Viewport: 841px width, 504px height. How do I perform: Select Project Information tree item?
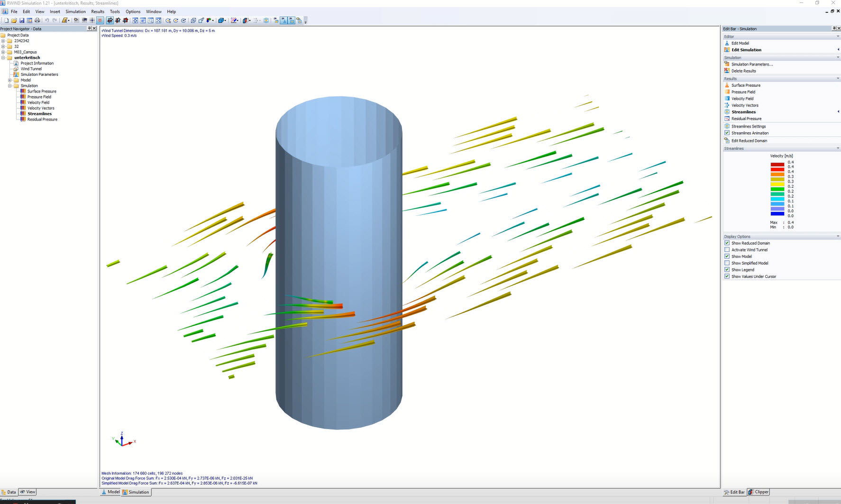point(37,63)
